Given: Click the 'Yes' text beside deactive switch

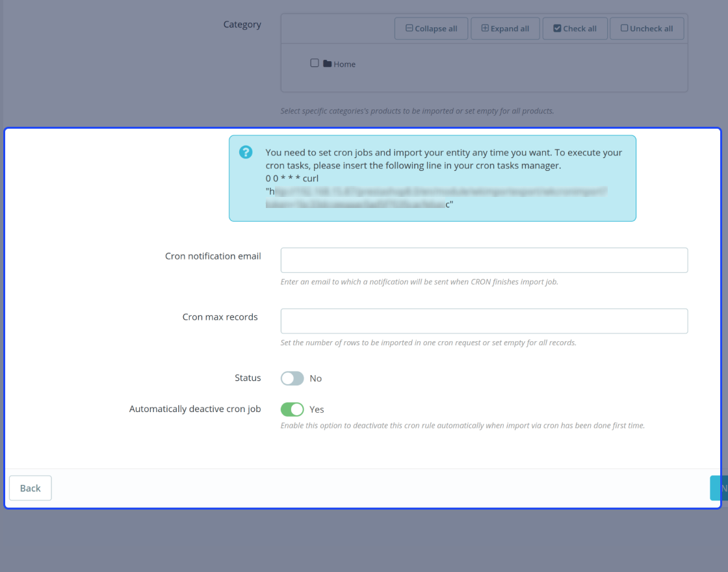Looking at the screenshot, I should (x=317, y=409).
